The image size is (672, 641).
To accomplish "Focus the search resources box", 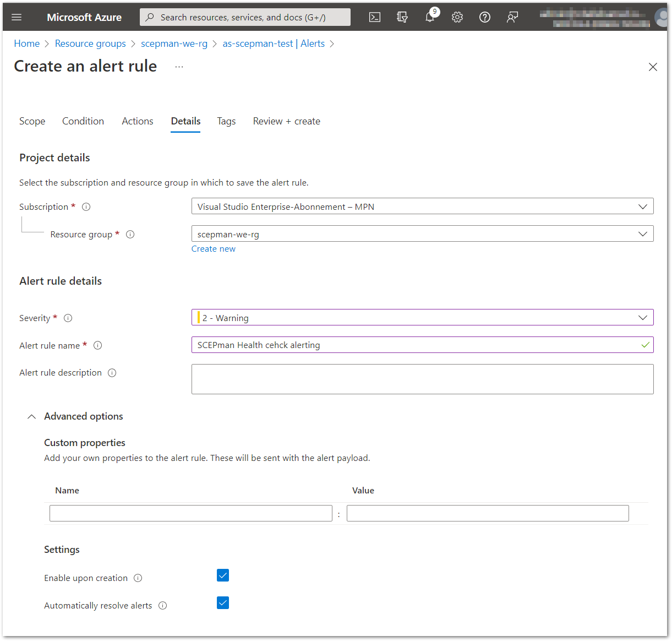I will [245, 17].
